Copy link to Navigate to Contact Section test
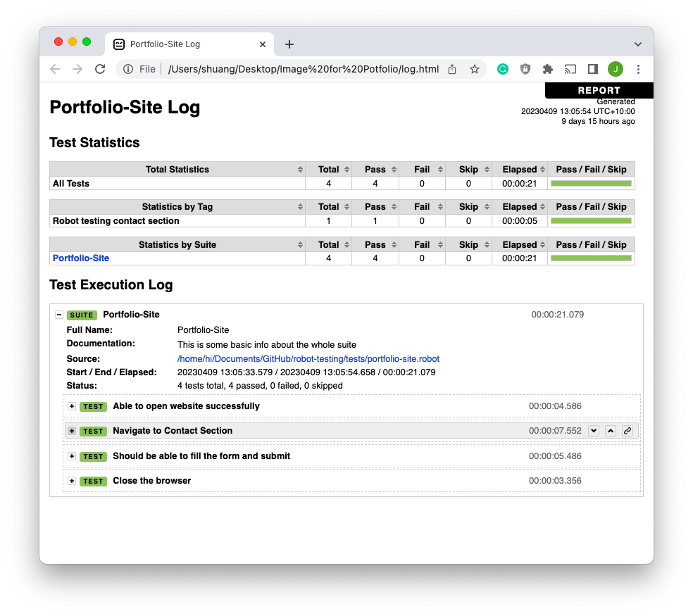 [628, 431]
